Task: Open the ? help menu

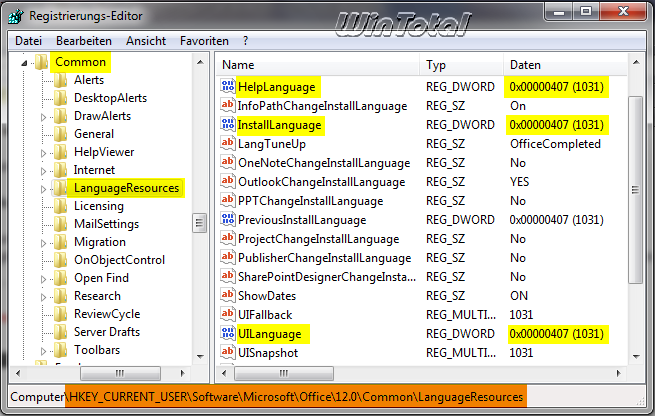Action: point(246,41)
